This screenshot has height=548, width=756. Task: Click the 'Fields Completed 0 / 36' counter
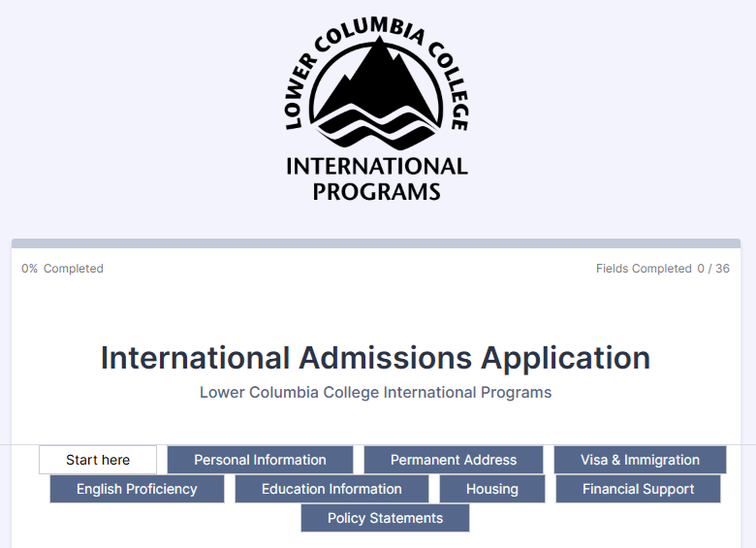coord(662,269)
